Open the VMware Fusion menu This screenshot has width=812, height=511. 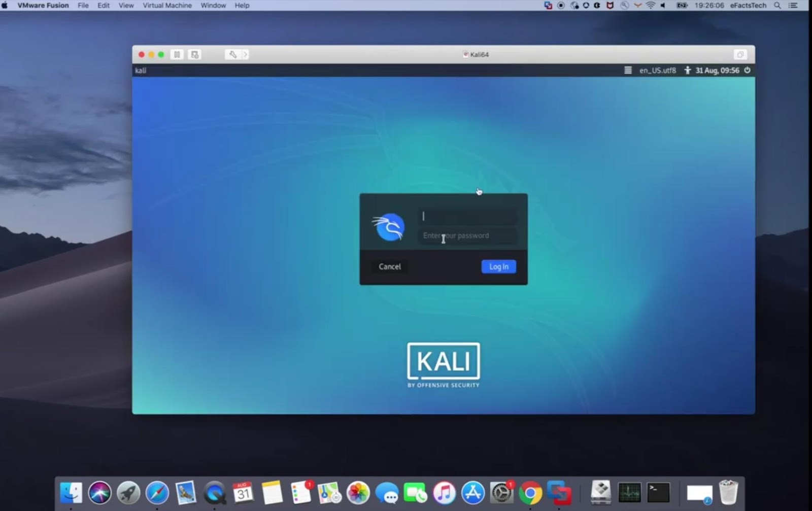click(x=43, y=5)
